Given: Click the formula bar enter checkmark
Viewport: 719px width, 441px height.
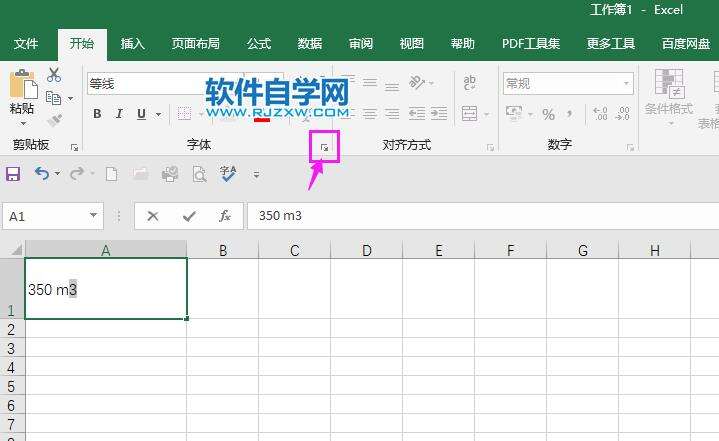Looking at the screenshot, I should point(189,216).
